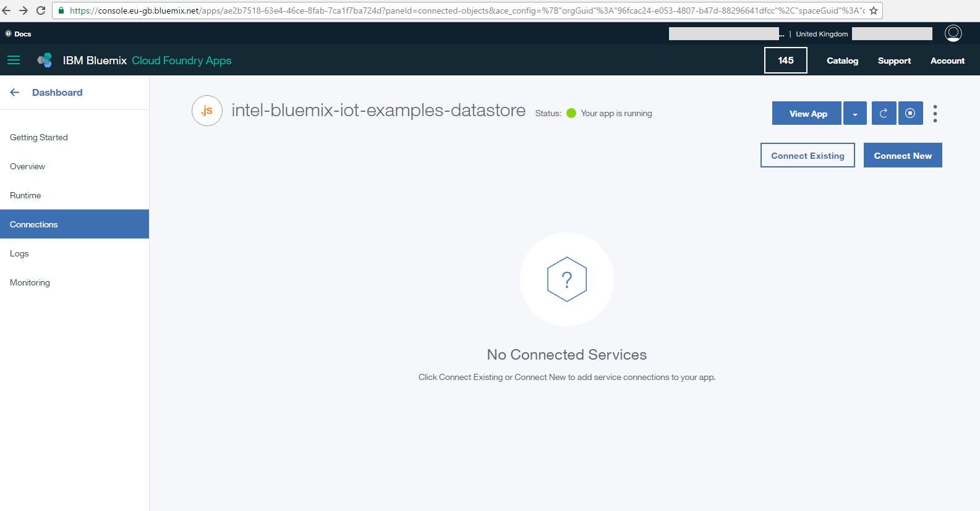Click the IBM Bluemix title link
Screen dimensions: 980x511
[95, 61]
